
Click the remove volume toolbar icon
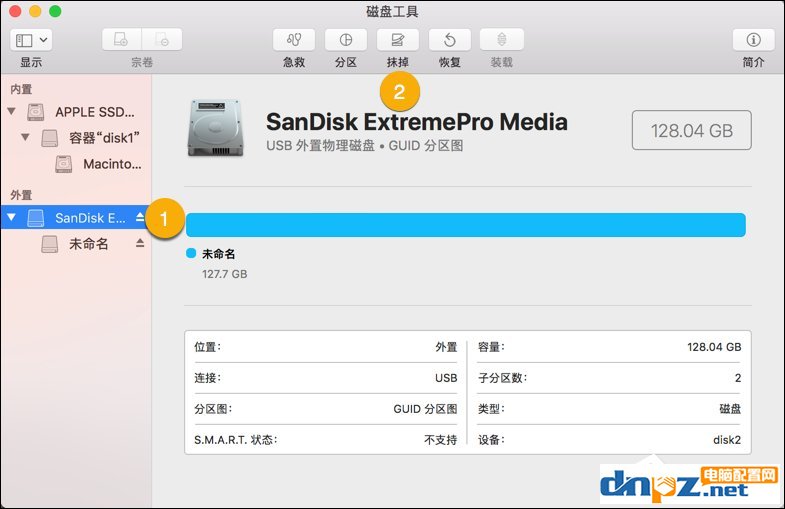point(162,40)
